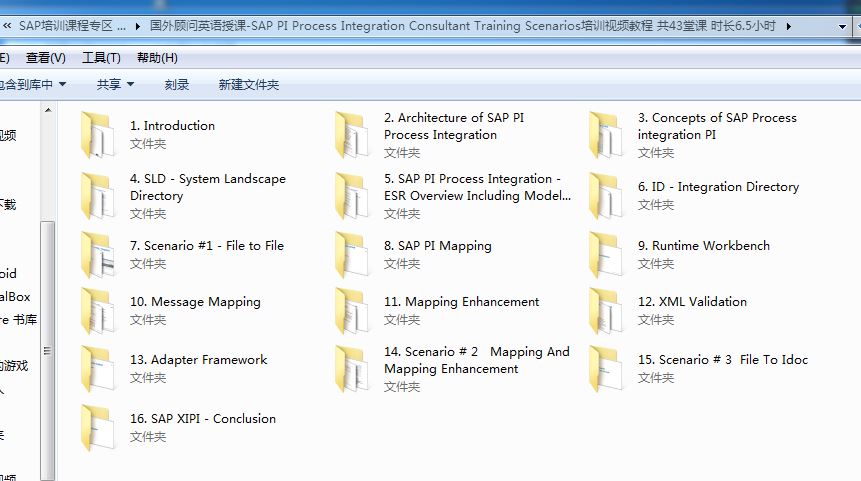Click the folder name '1. Introduction'

172,126
